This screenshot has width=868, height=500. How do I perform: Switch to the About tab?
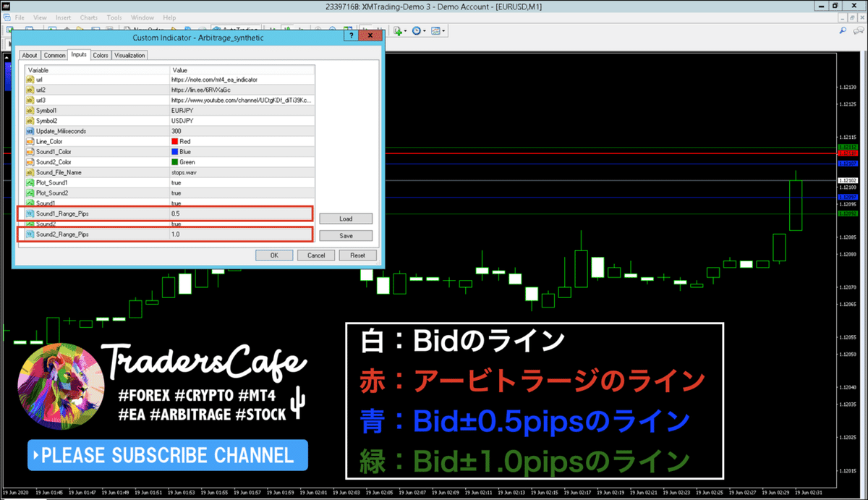[x=30, y=55]
